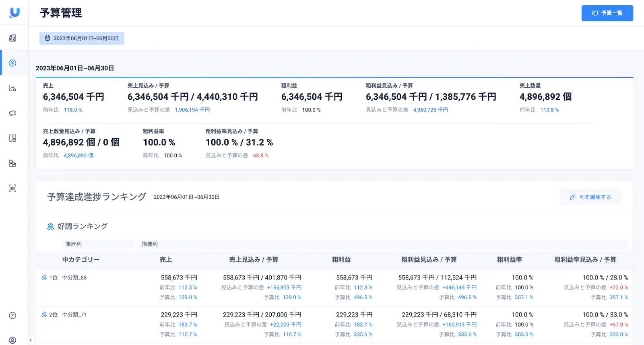Click 558,673 千円 / 112,524 千円 in row 1位

point(438,277)
